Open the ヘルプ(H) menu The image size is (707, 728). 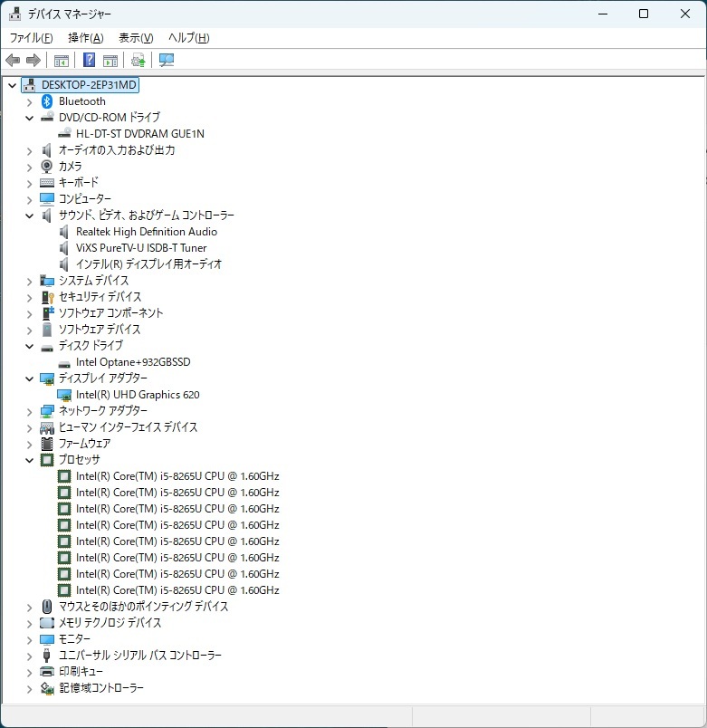(x=189, y=38)
